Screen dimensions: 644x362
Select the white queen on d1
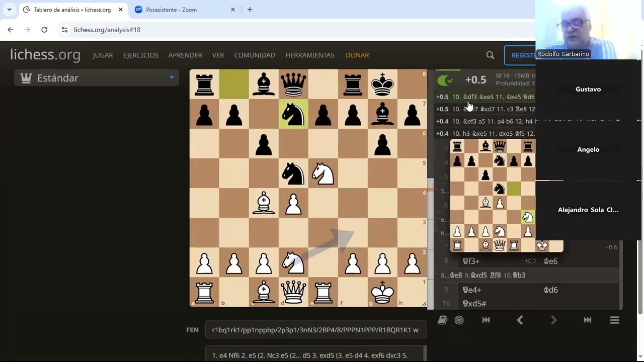293,292
